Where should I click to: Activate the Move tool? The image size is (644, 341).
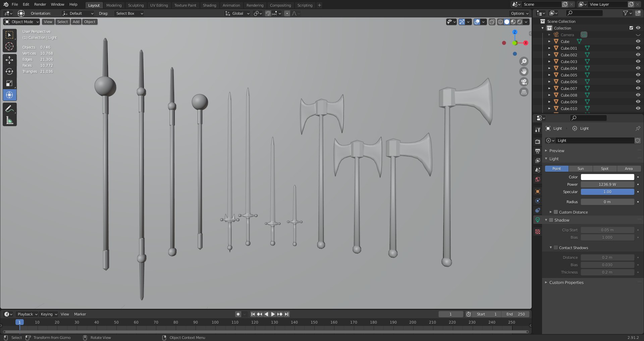[10, 60]
